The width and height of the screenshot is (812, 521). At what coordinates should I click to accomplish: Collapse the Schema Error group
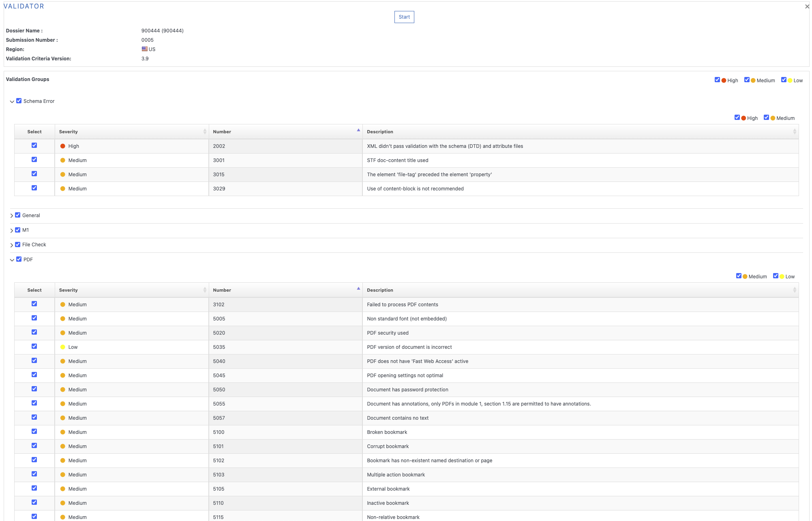[12, 102]
